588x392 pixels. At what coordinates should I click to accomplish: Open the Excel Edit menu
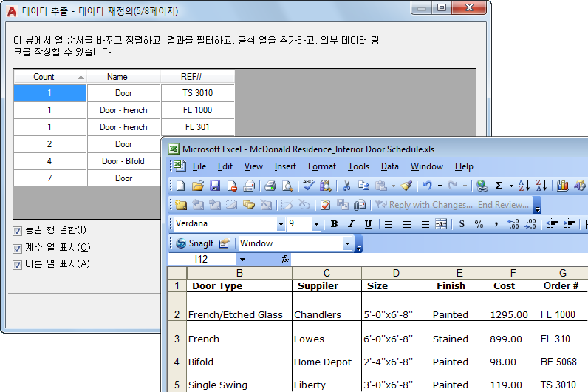[225, 166]
